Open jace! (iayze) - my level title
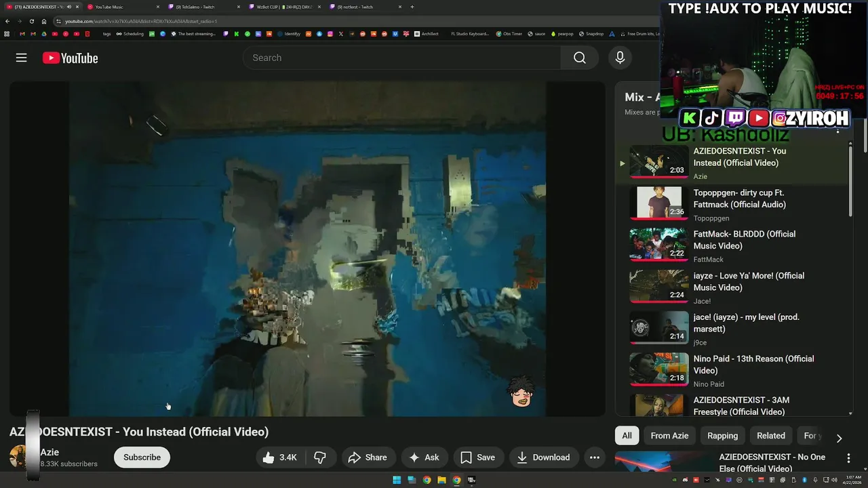The width and height of the screenshot is (868, 488). pyautogui.click(x=746, y=323)
